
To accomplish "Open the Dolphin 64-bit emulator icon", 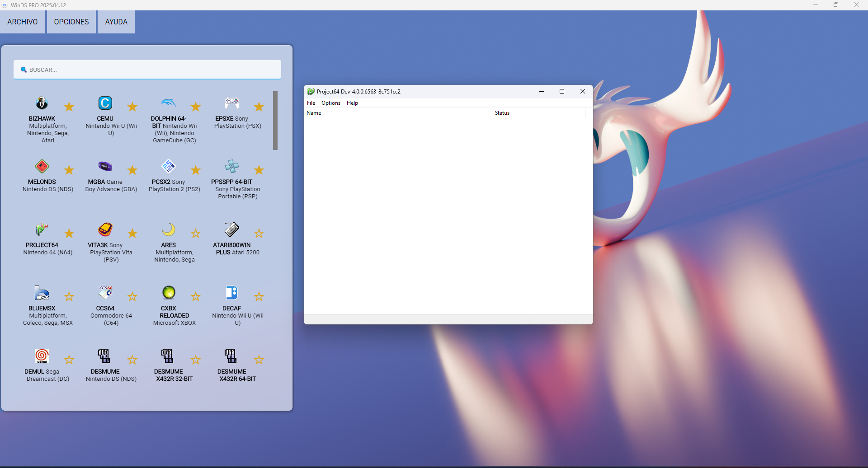I will click(x=169, y=103).
